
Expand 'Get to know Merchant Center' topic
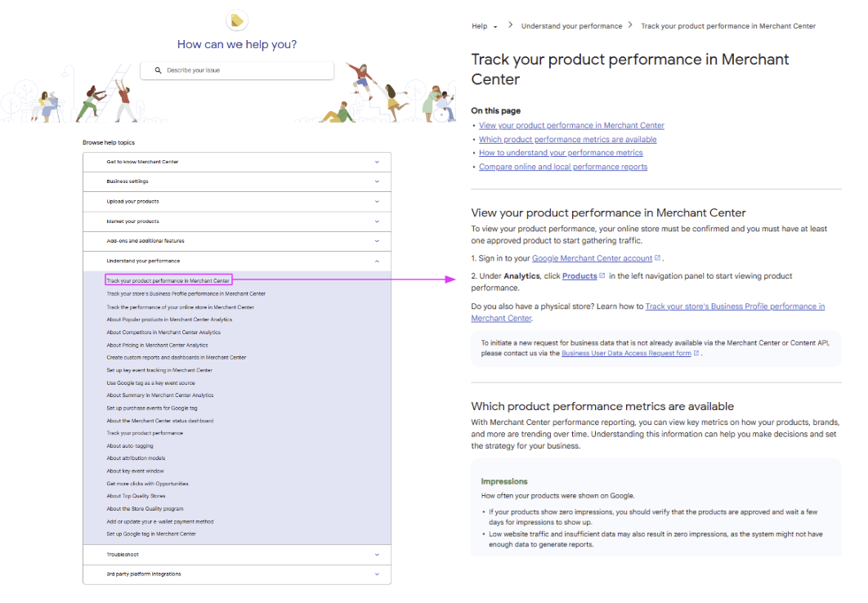pyautogui.click(x=237, y=162)
